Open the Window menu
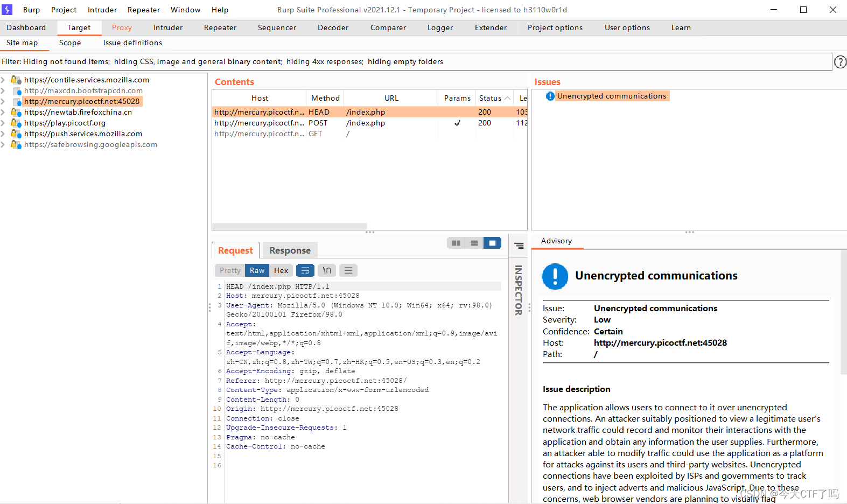847x504 pixels. (x=185, y=10)
